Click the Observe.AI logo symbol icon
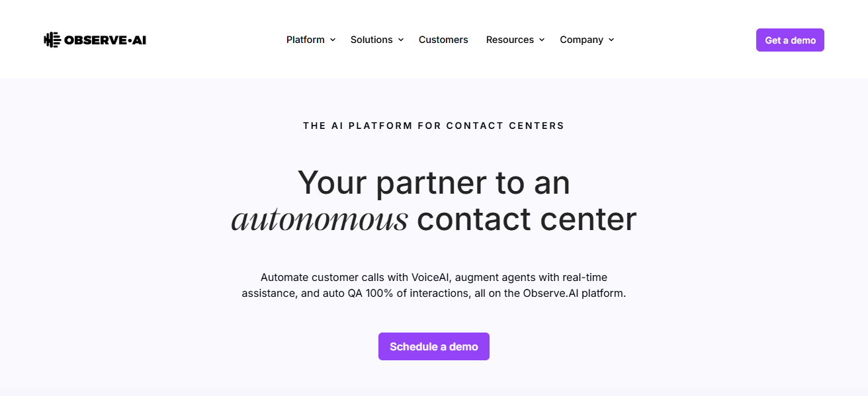This screenshot has width=868, height=396. point(52,40)
